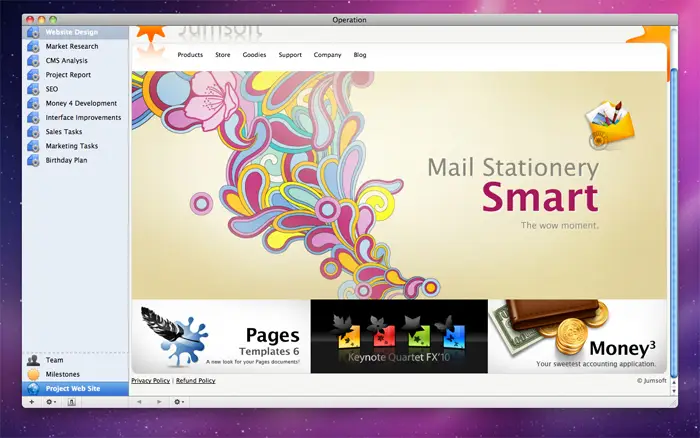The image size is (700, 438).
Task: Open the browser gear action menu
Action: coord(179,402)
